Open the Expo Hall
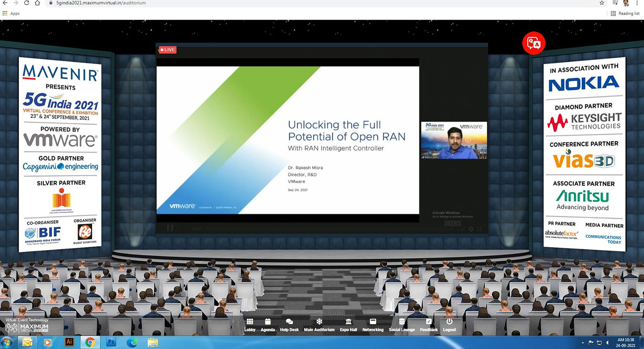This screenshot has width=644, height=349. [x=348, y=325]
